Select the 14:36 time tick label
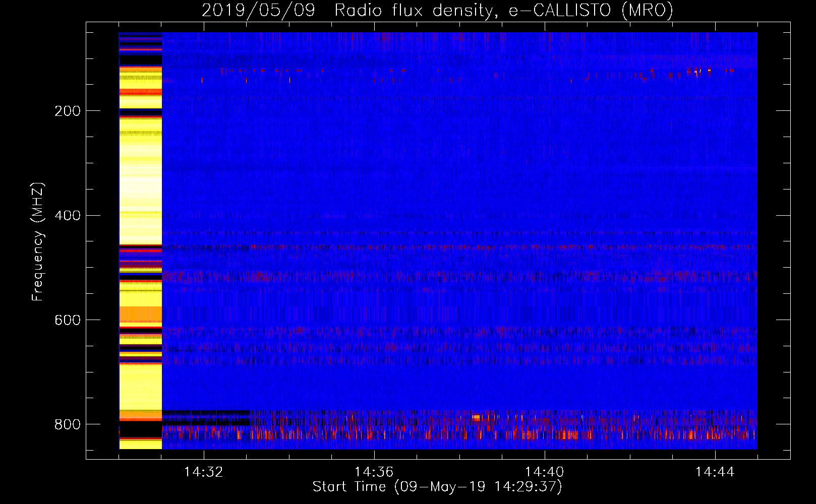The width and height of the screenshot is (816, 504). 374,472
